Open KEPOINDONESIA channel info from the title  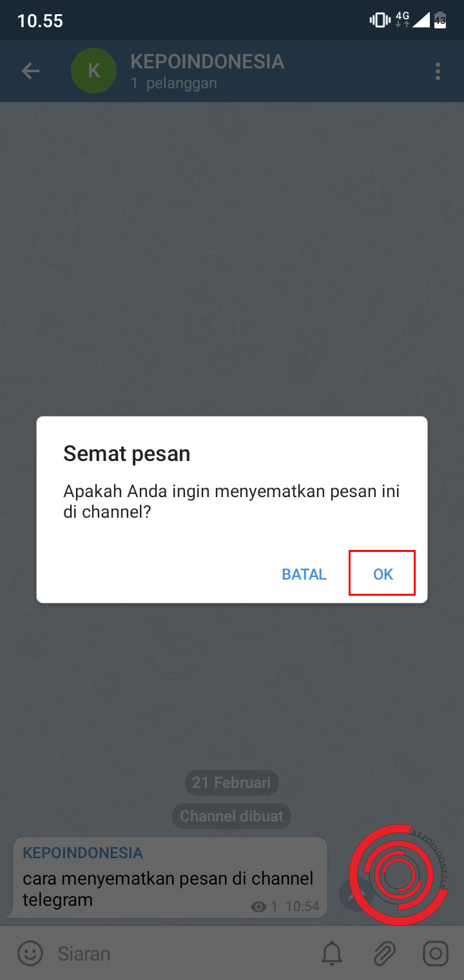(207, 61)
